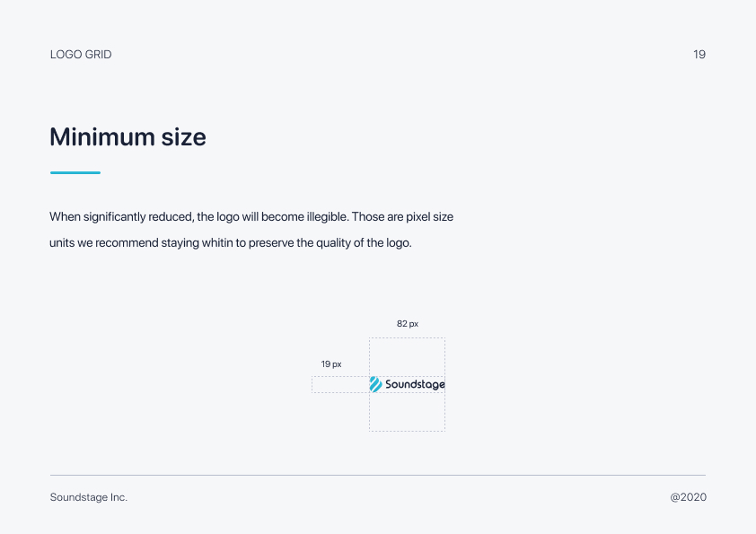
Task: Click the word recommend in second line
Action: (x=127, y=243)
